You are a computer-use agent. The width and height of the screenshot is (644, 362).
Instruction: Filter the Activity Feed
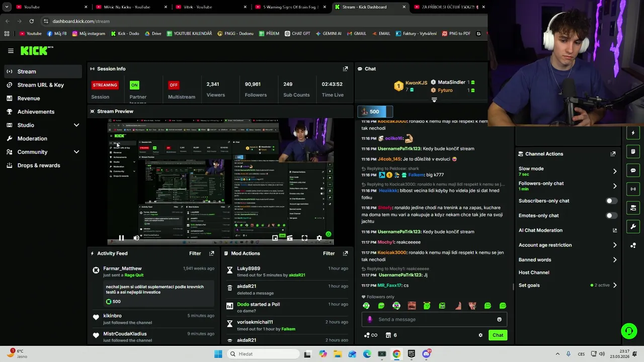pos(195,253)
